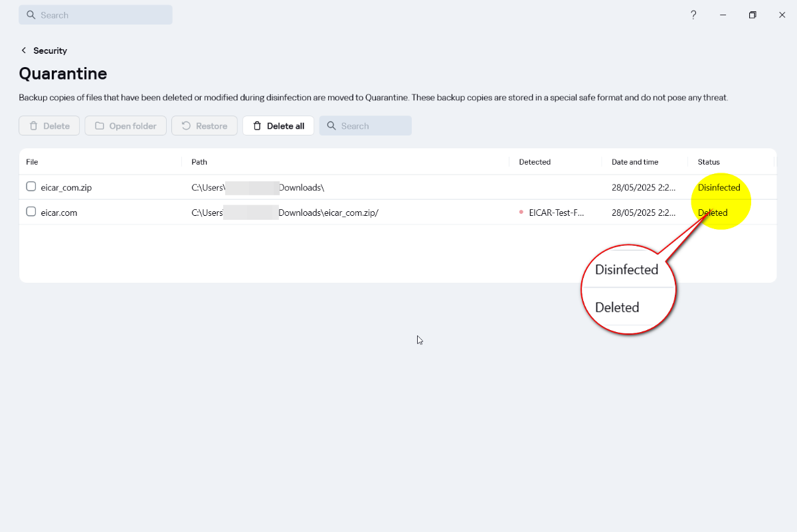Restore down the application window

[x=753, y=15]
